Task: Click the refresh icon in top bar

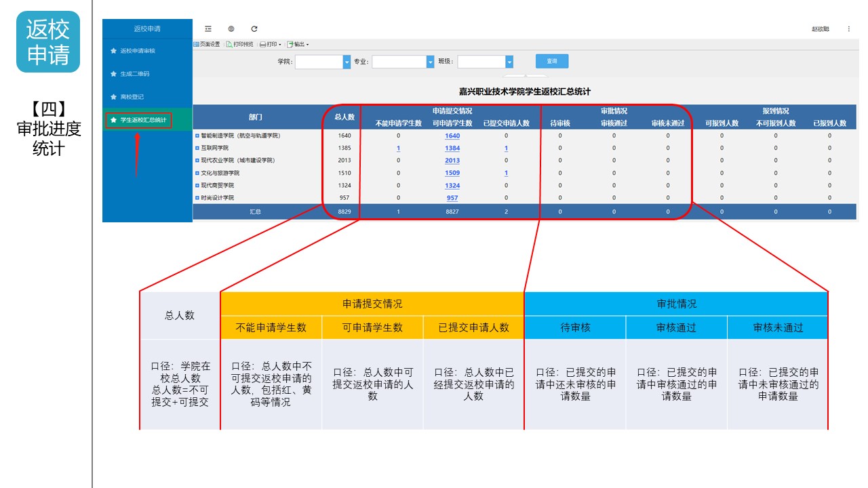Action: pos(254,29)
